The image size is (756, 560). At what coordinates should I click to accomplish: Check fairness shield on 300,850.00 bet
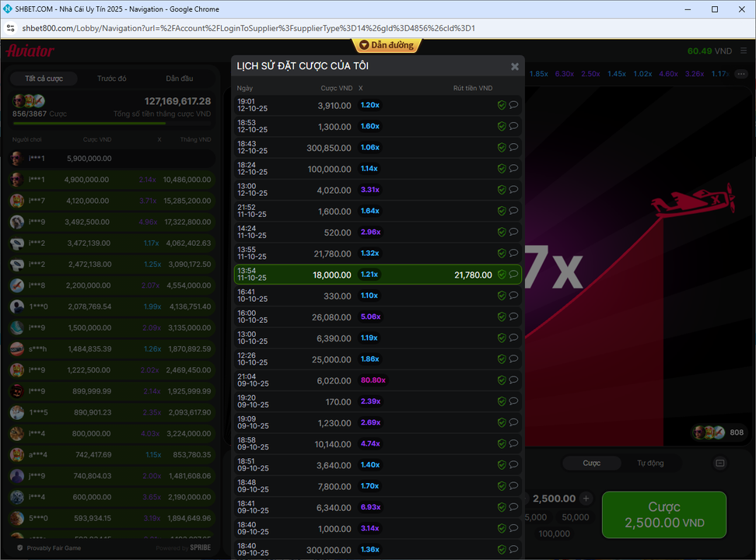pos(502,147)
